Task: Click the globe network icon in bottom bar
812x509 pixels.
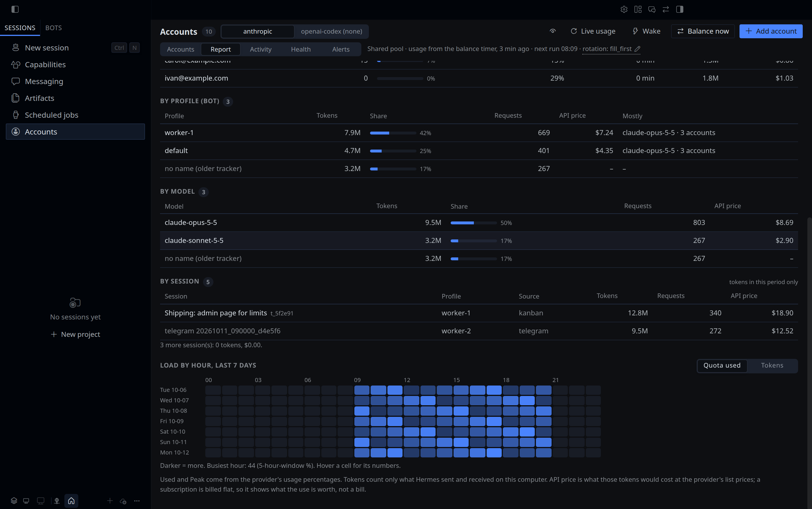Action: pos(57,501)
